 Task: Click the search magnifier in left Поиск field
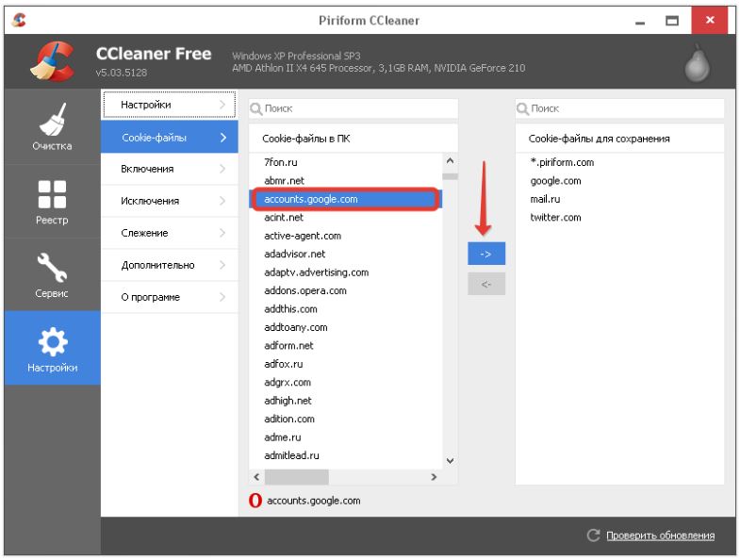[256, 109]
